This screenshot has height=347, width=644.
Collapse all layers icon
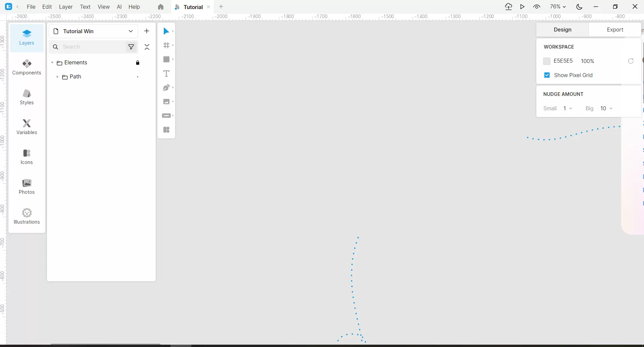[x=147, y=47]
